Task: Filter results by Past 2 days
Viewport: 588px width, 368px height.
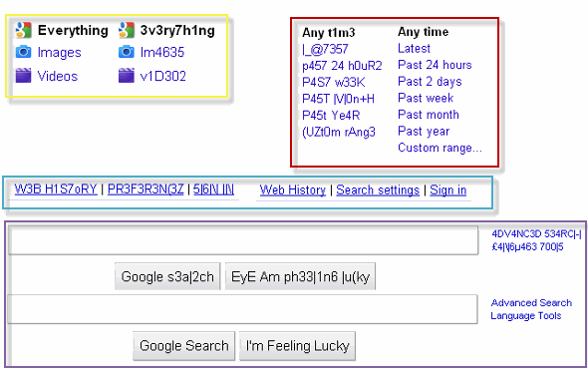Action: (430, 82)
